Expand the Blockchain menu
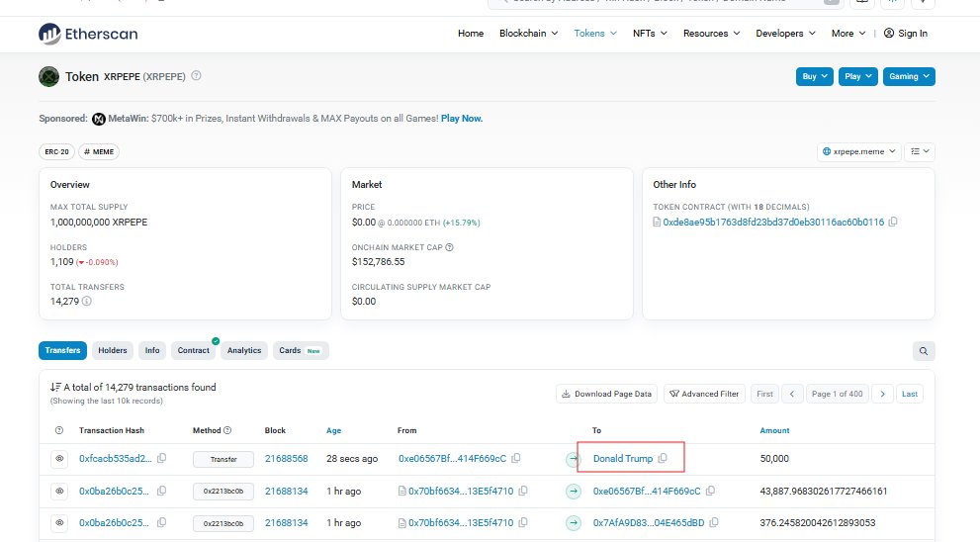 coord(529,34)
